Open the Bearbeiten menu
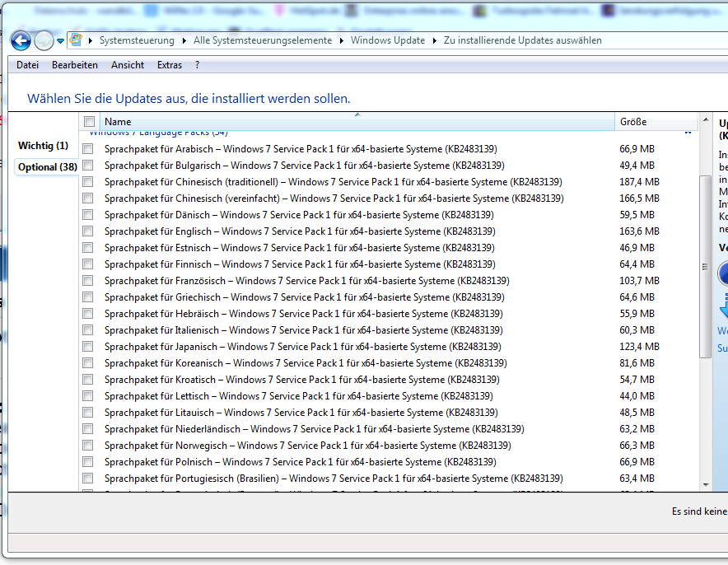Screen dimensions: 728x565 click(75, 65)
